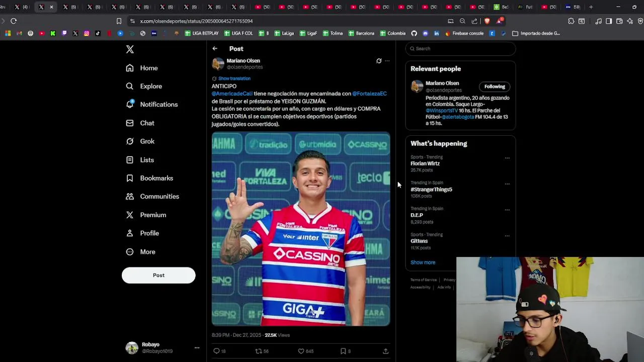Open the Firebase console bookmark
The height and width of the screenshot is (362, 644).
pyautogui.click(x=464, y=33)
